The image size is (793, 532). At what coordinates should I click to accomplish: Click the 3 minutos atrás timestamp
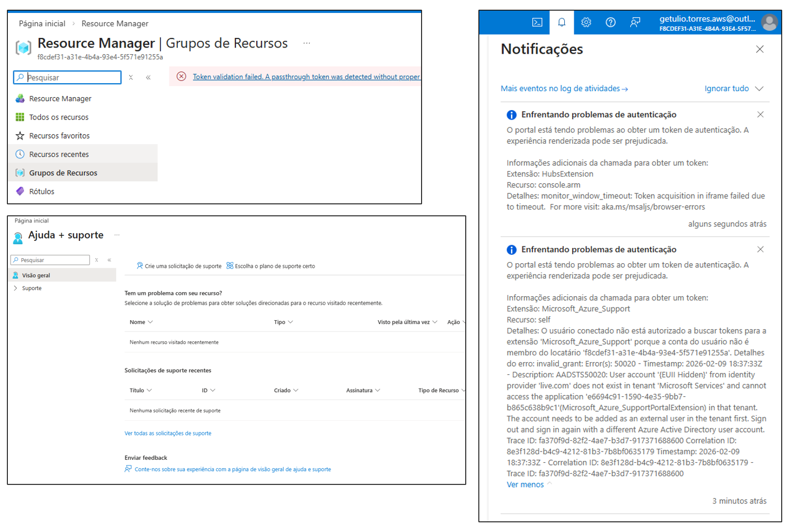click(x=739, y=501)
